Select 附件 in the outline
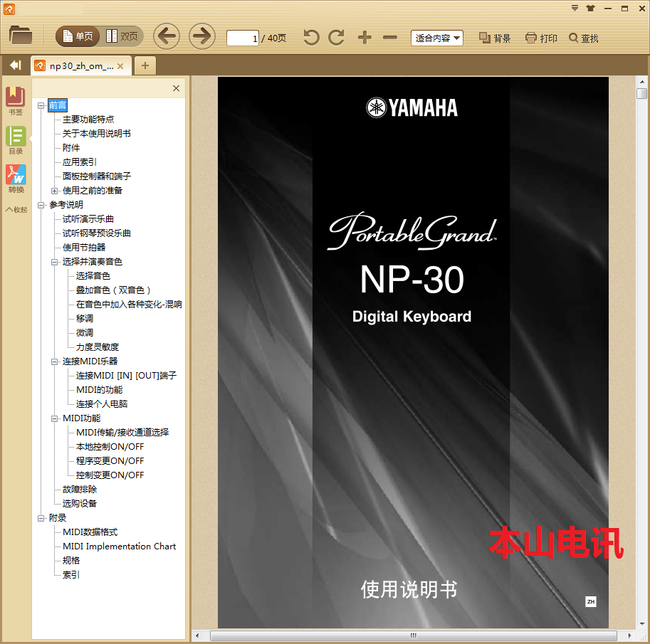This screenshot has width=650, height=644. tap(71, 148)
